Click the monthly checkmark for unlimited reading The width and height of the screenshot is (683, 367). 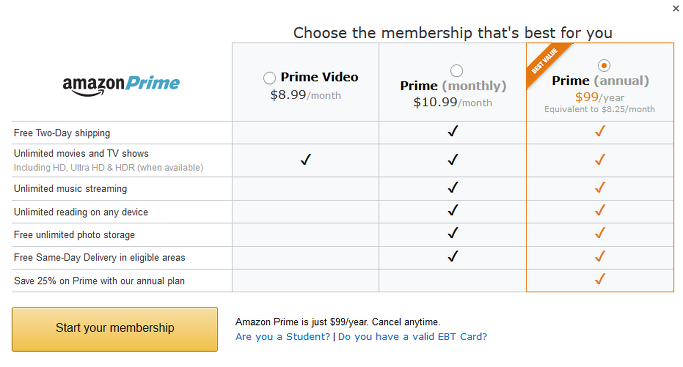[x=453, y=210]
